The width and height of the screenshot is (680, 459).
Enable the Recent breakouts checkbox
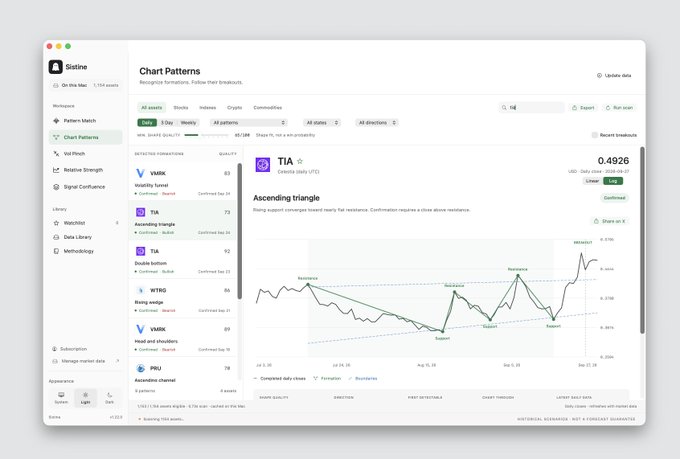[595, 135]
